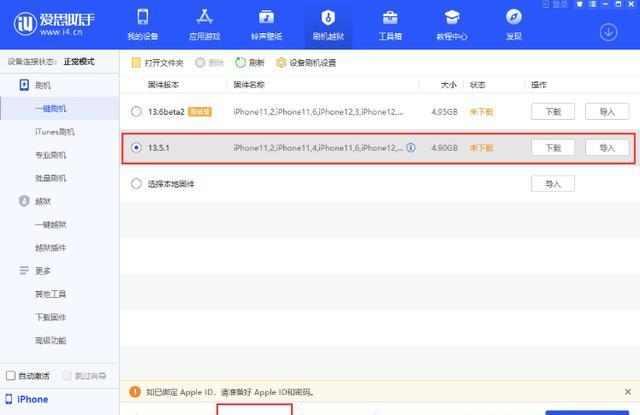Click firmware name of 13.6beta2 row
Screen dimensions: 640x415
(318, 112)
